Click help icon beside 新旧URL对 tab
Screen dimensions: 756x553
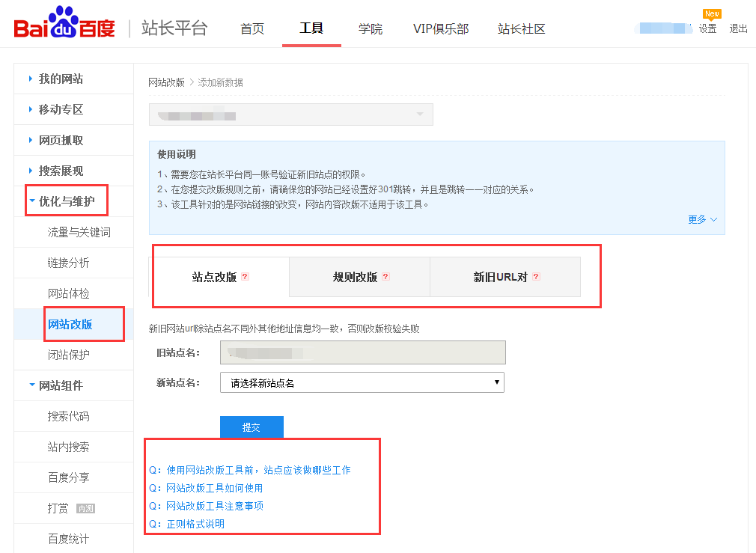click(x=536, y=277)
